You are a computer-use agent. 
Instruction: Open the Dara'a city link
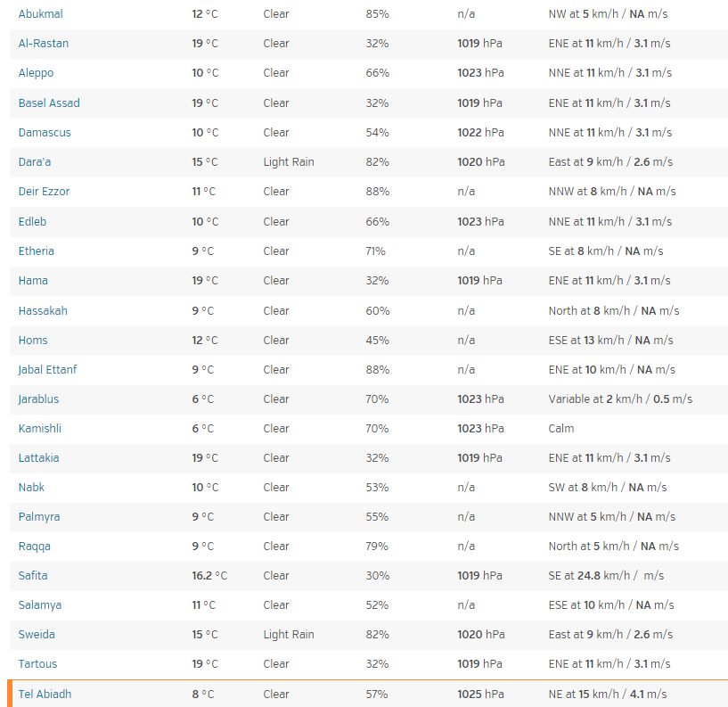click(x=35, y=161)
